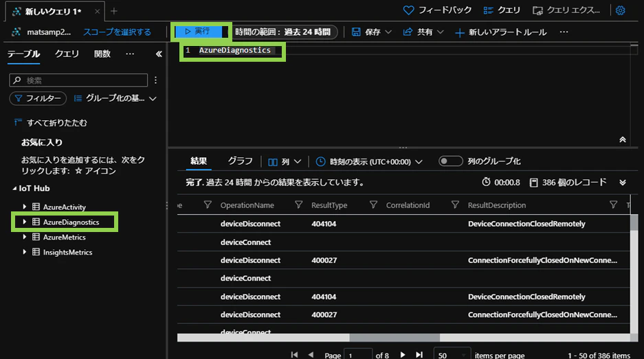
Task: Open settings gear icon
Action: tap(620, 10)
